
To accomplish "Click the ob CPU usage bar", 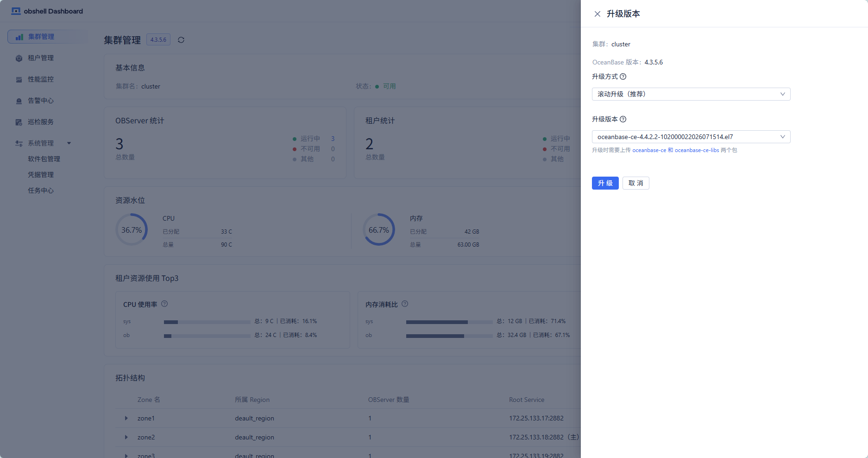I will [x=207, y=336].
